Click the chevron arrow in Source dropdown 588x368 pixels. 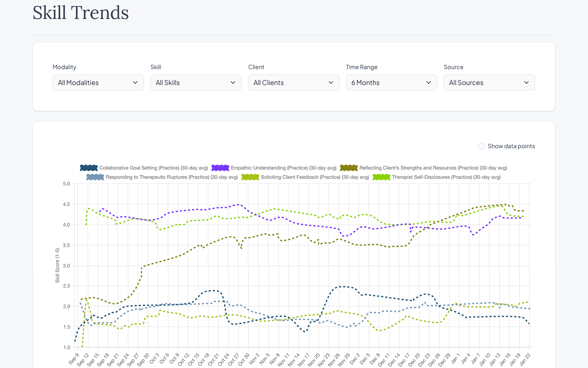(526, 83)
